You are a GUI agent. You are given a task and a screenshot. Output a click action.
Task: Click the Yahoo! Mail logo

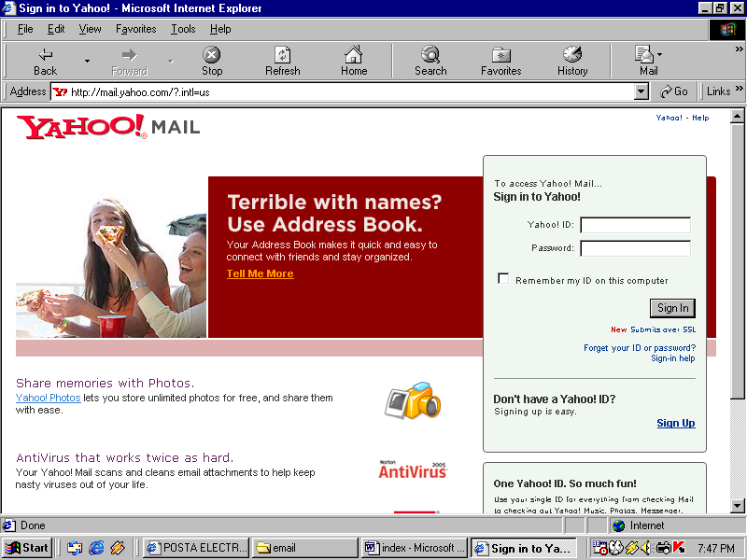coord(108,127)
